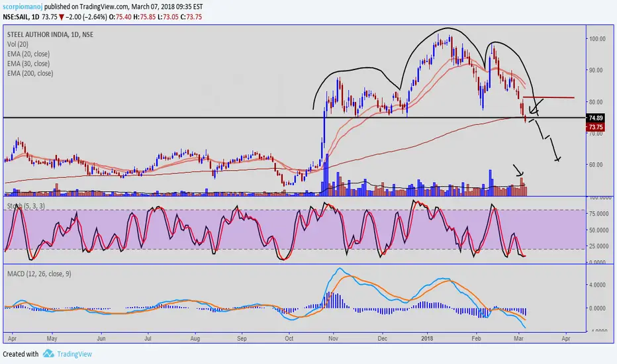
Task: Click the Created with caption text
Action: 21,354
